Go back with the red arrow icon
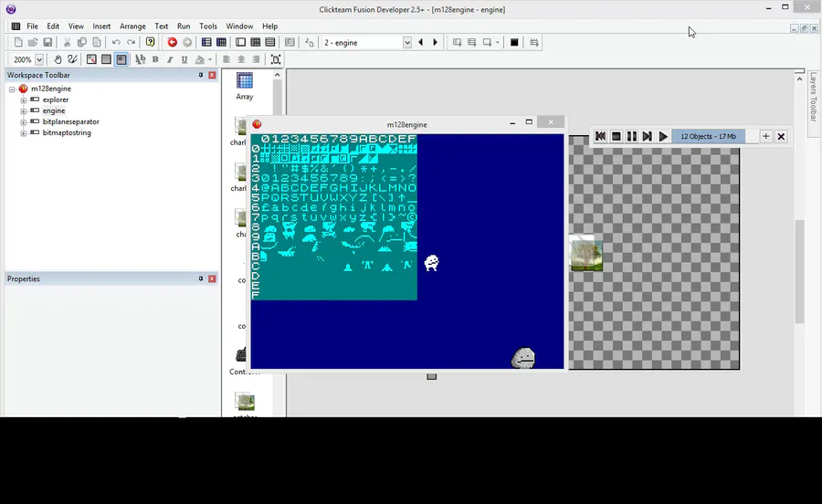 (172, 42)
